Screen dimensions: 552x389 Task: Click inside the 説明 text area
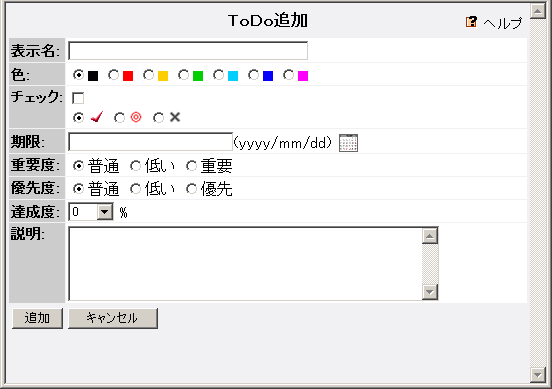click(245, 264)
